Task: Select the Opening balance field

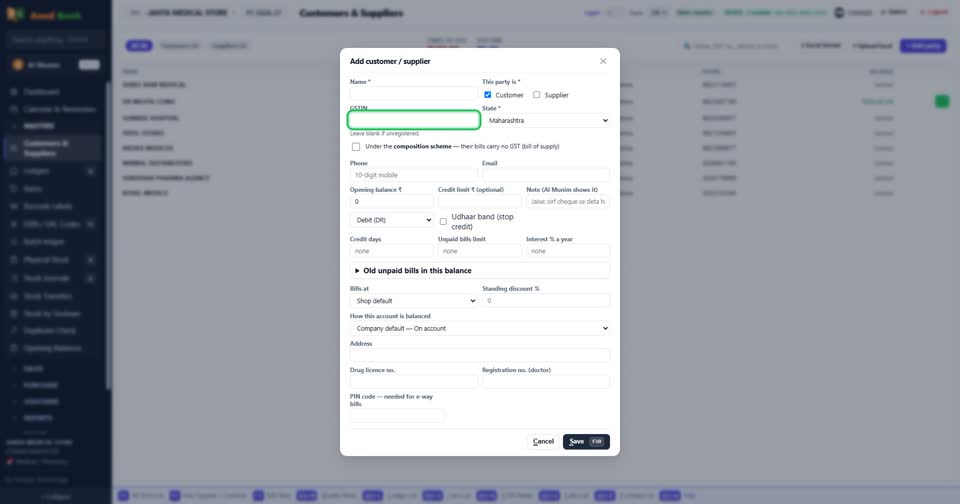Action: click(x=391, y=201)
